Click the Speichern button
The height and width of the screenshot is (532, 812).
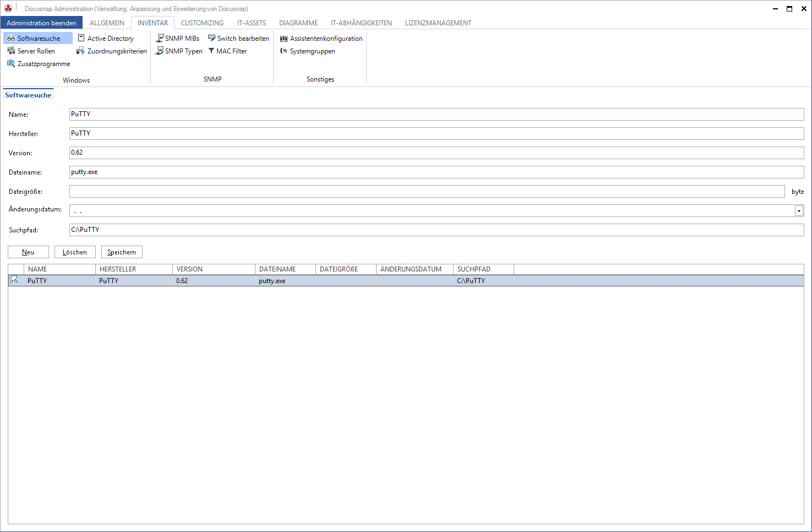[x=122, y=252]
